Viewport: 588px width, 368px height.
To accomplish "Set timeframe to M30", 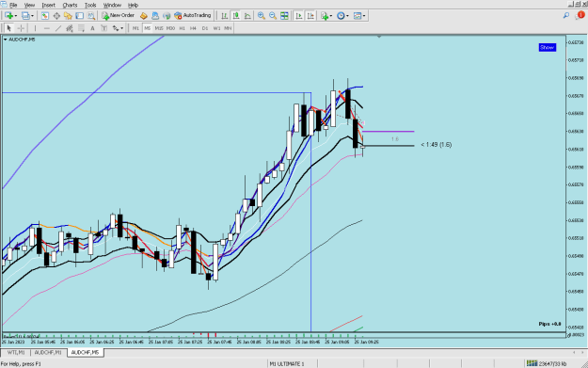I will point(170,28).
